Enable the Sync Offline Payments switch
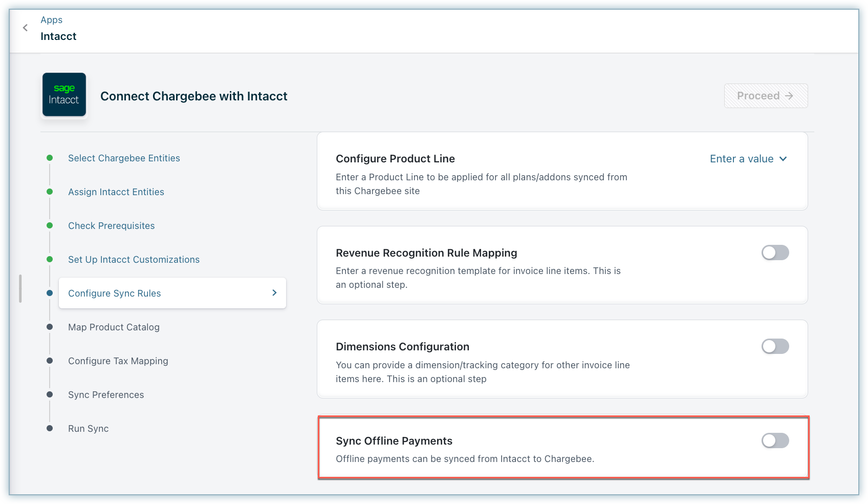The height and width of the screenshot is (504, 868). pyautogui.click(x=775, y=440)
